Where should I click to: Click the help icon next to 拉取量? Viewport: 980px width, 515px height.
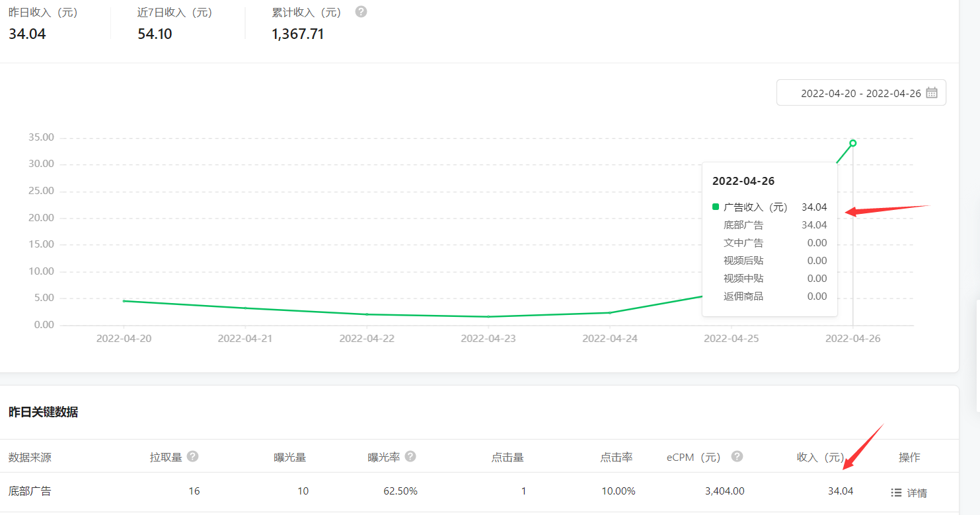tap(192, 456)
